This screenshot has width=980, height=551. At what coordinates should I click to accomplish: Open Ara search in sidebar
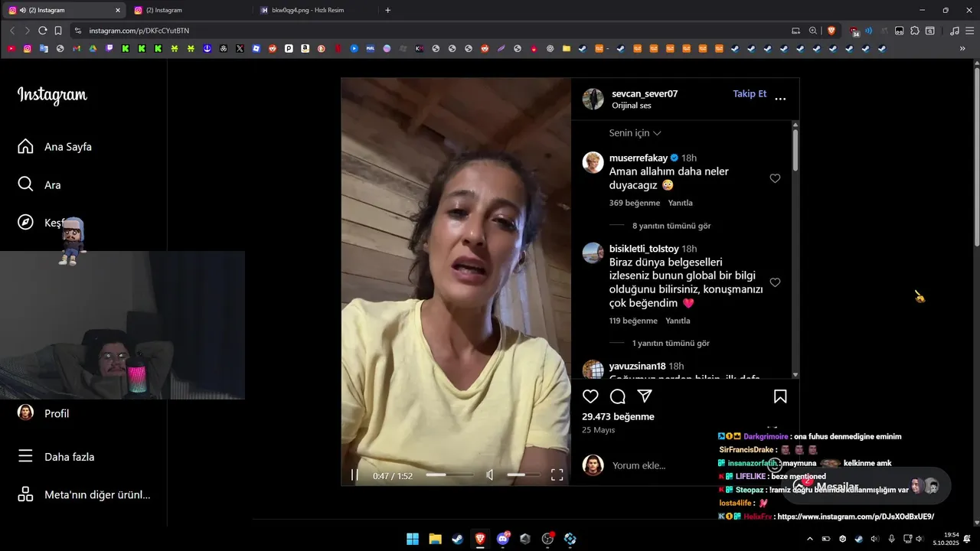(x=40, y=184)
